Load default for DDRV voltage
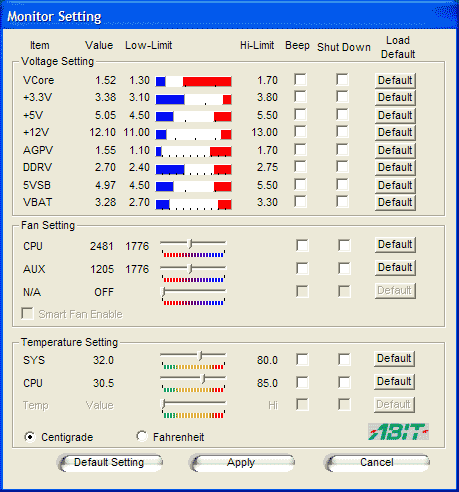This screenshot has height=492, width=459. [395, 168]
